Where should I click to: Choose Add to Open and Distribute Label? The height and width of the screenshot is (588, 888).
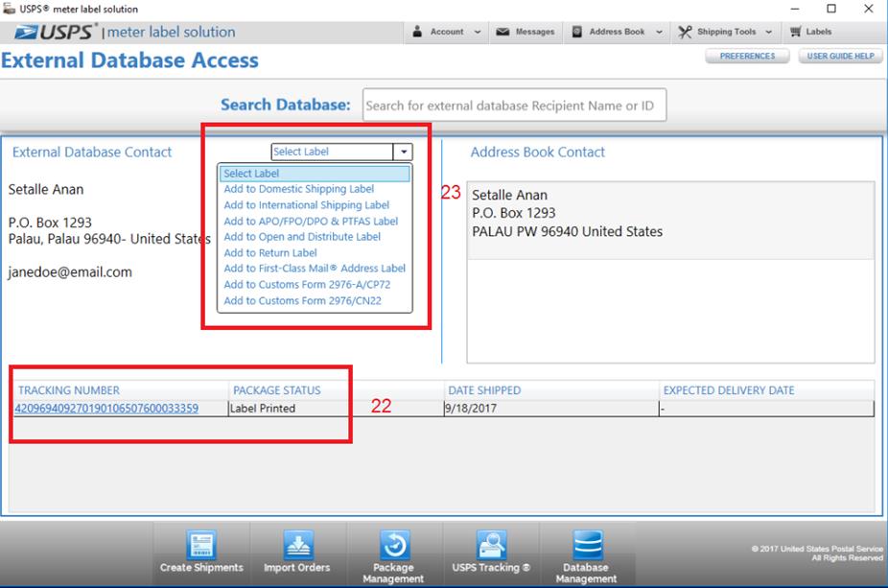point(302,237)
